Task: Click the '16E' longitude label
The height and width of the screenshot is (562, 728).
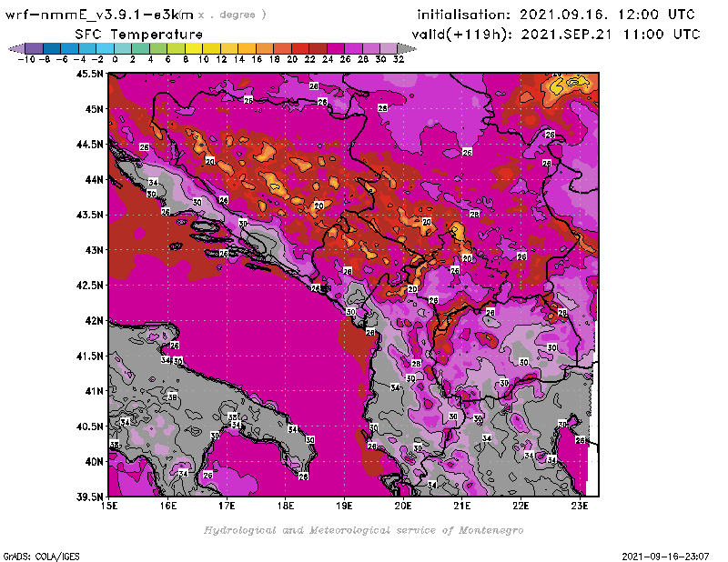Action: click(168, 506)
